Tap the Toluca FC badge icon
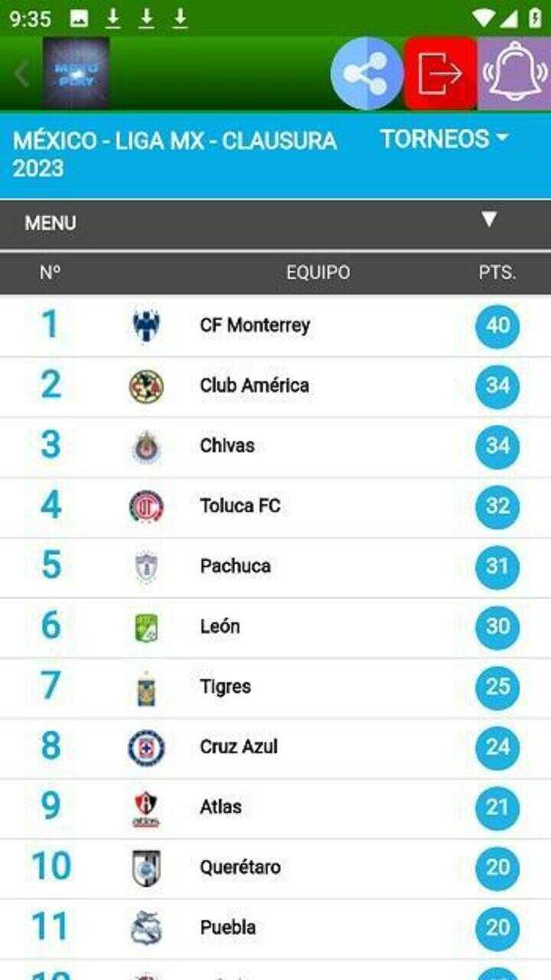551x980 pixels. [x=145, y=507]
